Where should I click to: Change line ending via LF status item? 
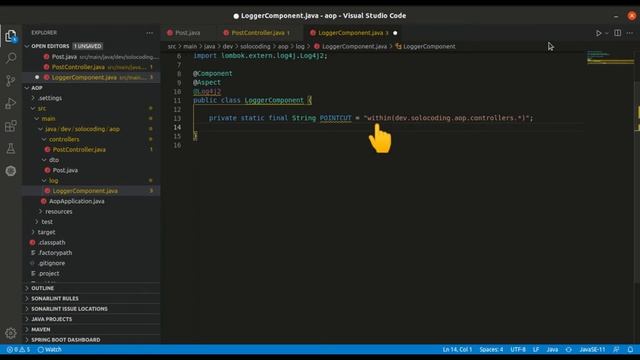click(x=536, y=349)
